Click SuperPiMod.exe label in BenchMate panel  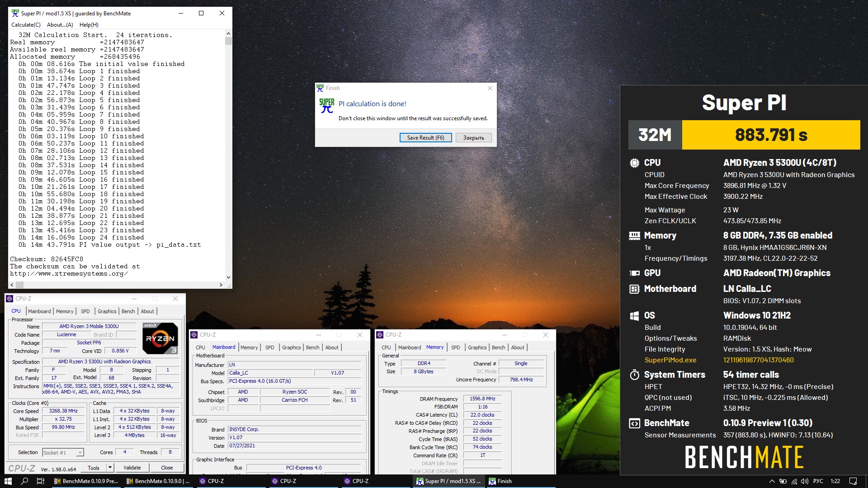670,360
